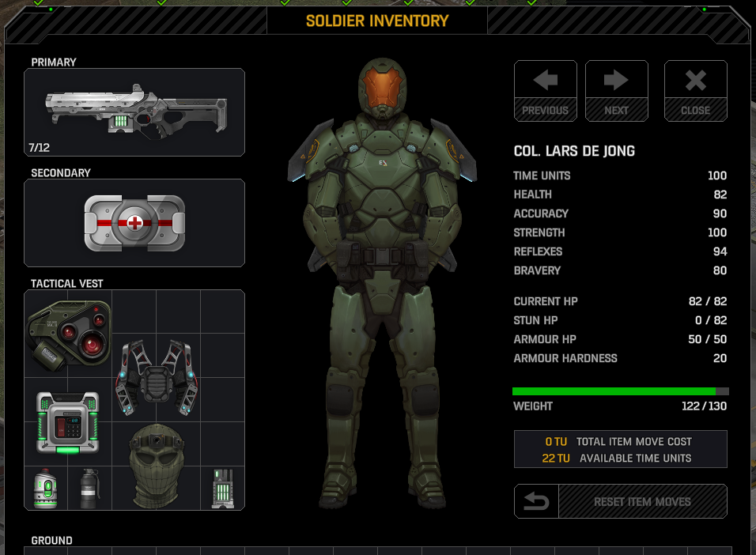The height and width of the screenshot is (555, 756).
Task: Click the Stun HP label
Action: coord(535,320)
